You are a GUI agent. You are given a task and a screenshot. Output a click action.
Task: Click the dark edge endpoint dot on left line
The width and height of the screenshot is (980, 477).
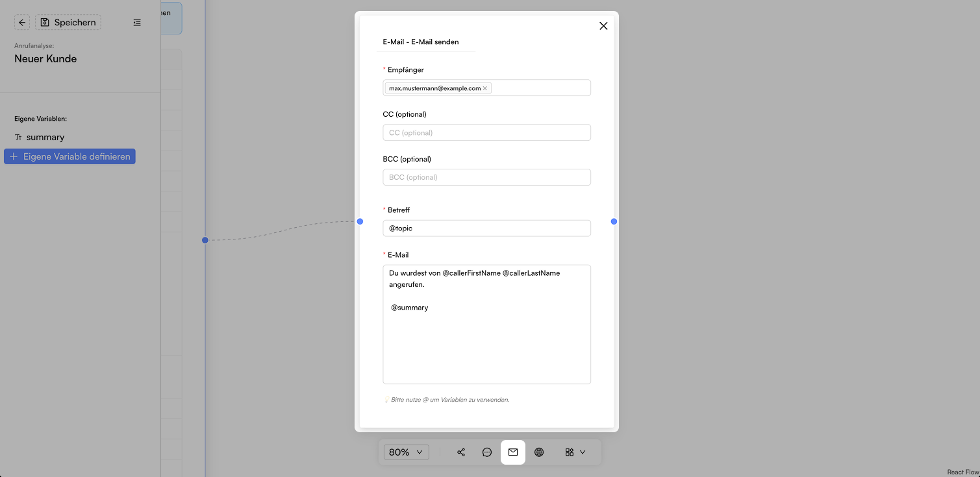click(x=205, y=240)
